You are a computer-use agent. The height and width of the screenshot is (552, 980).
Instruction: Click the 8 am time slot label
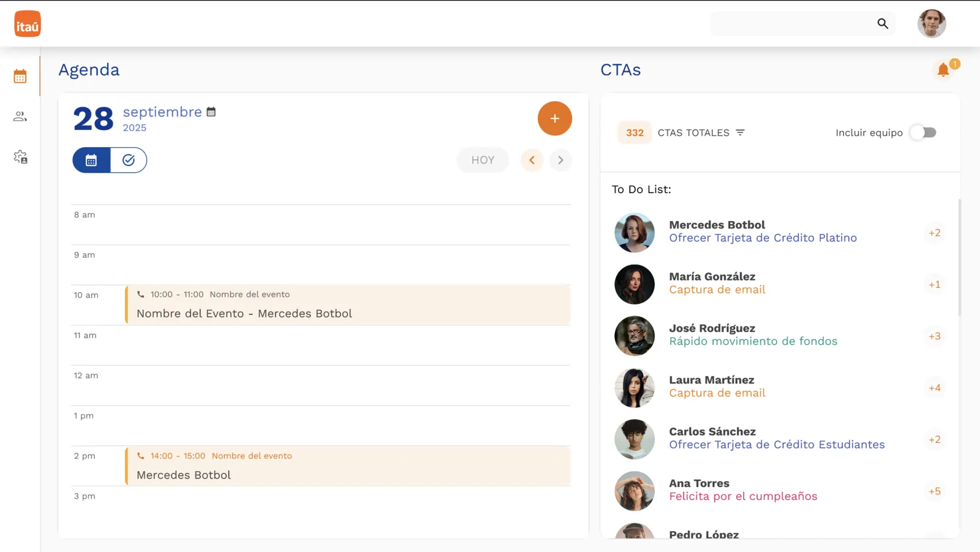(85, 215)
